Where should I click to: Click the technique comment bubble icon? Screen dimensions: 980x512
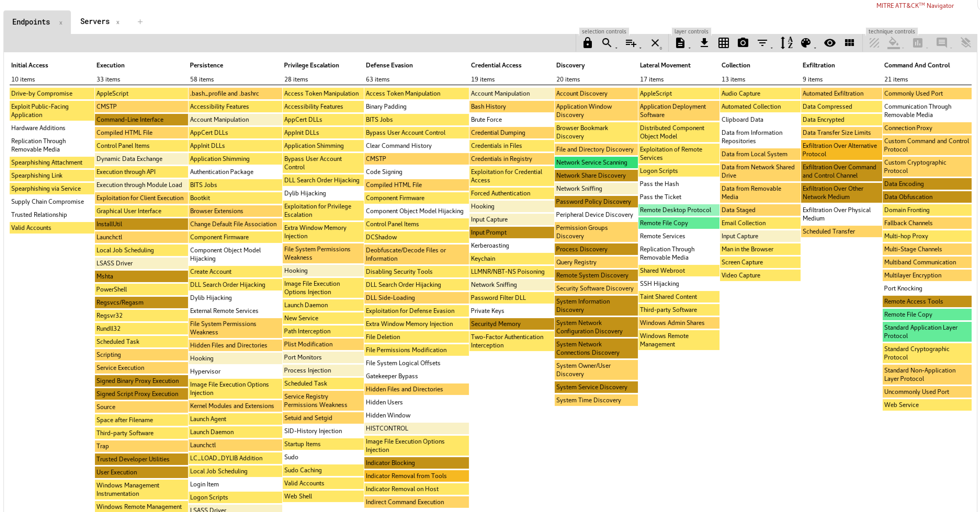coord(942,43)
